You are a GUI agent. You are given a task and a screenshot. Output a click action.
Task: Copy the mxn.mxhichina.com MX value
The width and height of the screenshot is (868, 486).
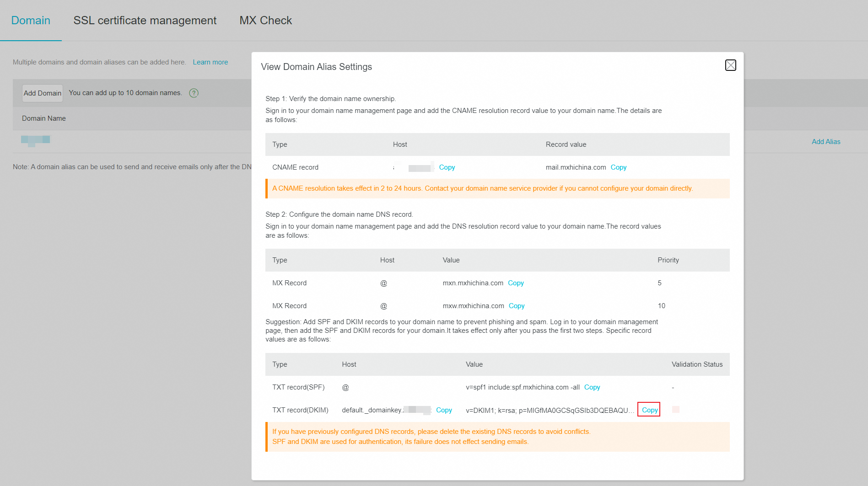(516, 283)
